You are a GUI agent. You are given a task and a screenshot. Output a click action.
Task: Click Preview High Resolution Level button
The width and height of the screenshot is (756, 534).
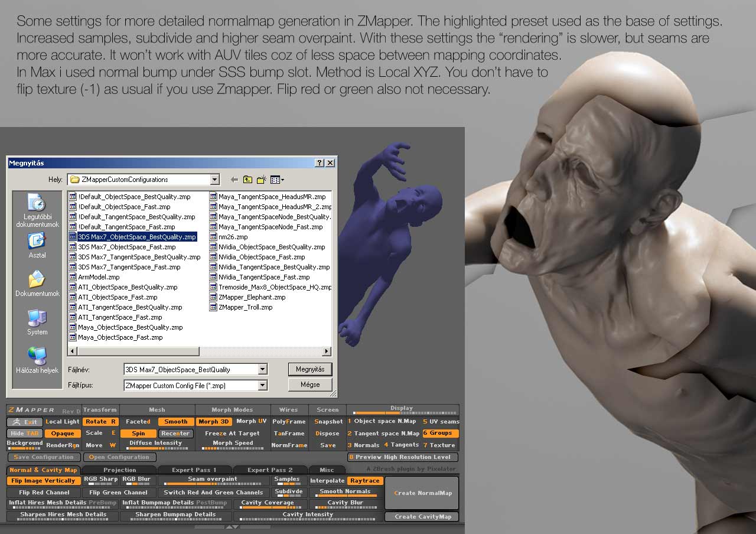coord(403,457)
